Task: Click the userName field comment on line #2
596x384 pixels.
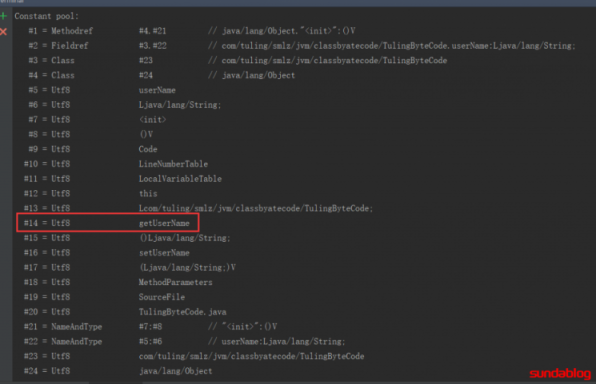Action: pyautogui.click(x=392, y=46)
